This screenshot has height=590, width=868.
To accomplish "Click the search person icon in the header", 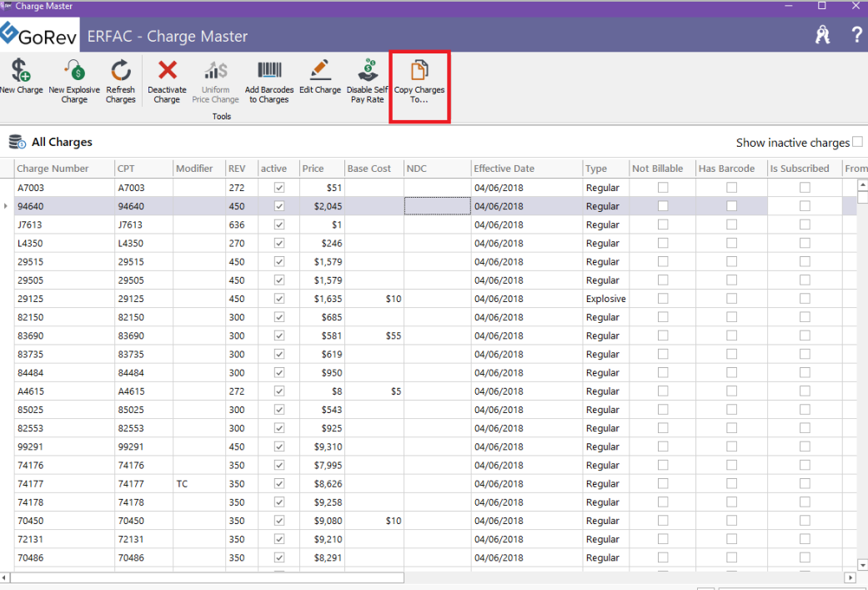I will (822, 36).
